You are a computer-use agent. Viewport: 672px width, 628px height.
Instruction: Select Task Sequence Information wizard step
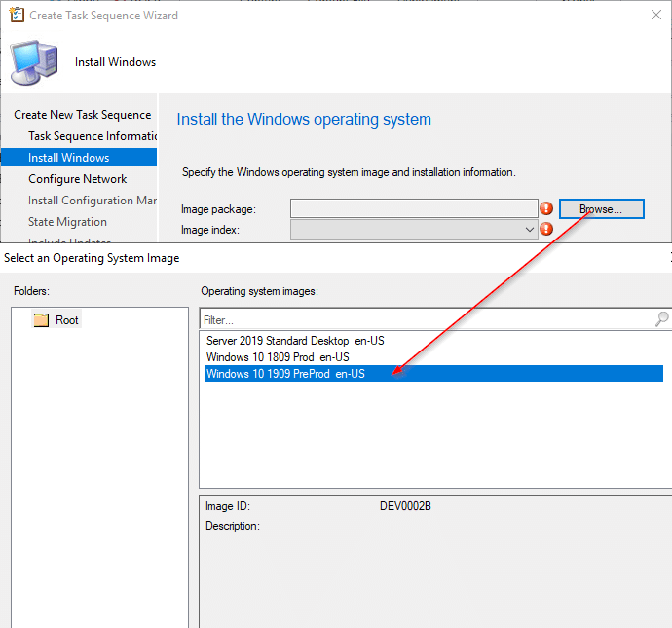coord(93,136)
